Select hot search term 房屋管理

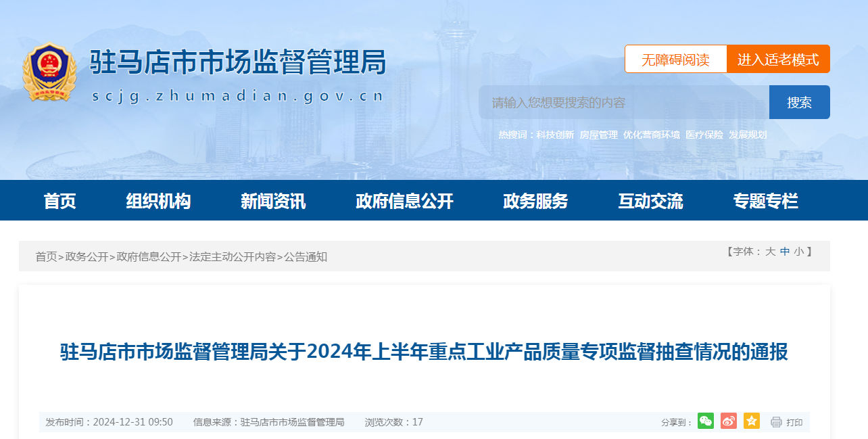599,135
